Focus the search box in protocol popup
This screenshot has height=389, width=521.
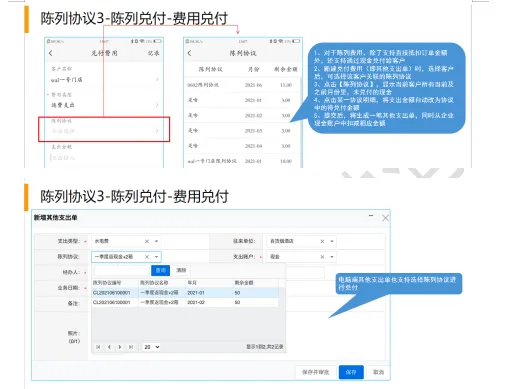122,270
